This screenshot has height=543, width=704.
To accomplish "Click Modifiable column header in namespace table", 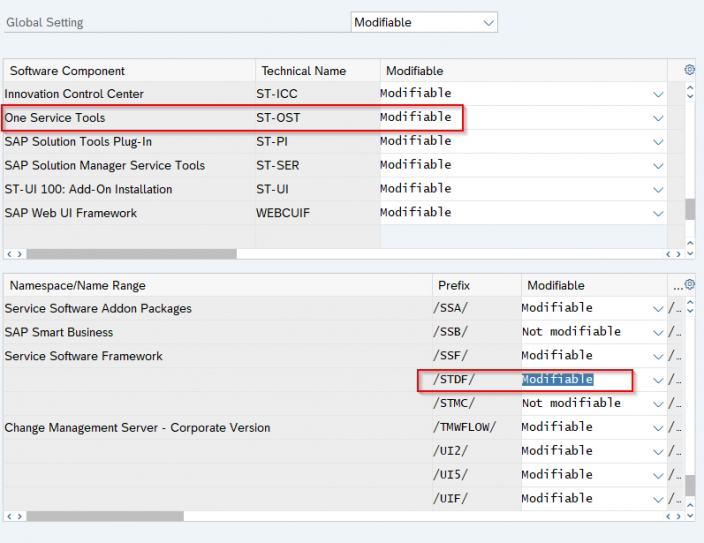I will click(594, 285).
